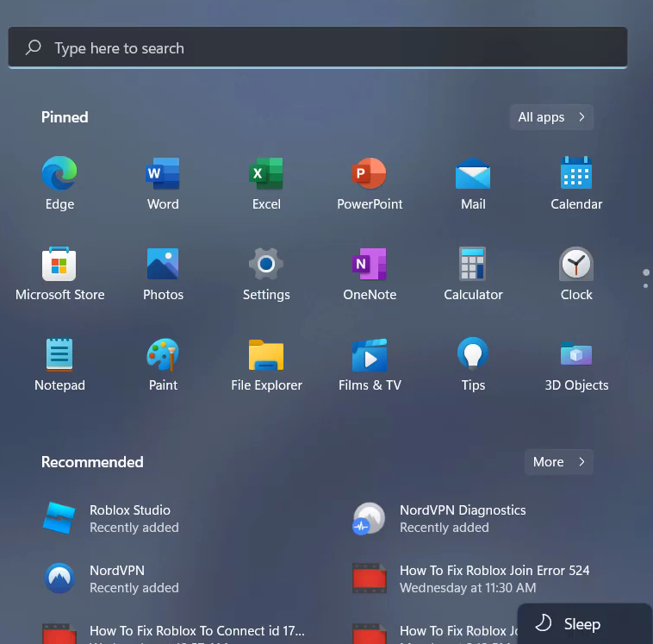Launch Word from pinned apps

tap(163, 183)
